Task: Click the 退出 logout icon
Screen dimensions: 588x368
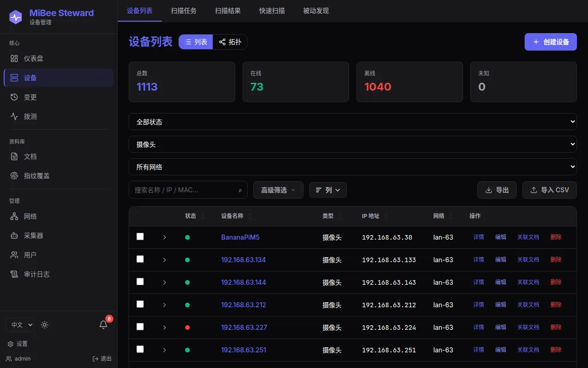Action: tap(96, 359)
